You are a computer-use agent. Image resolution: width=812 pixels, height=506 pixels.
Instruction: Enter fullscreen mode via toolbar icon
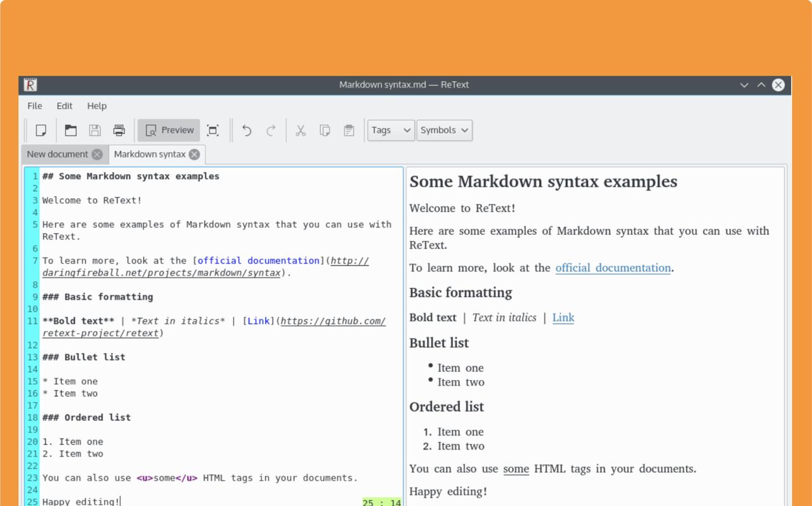(213, 130)
